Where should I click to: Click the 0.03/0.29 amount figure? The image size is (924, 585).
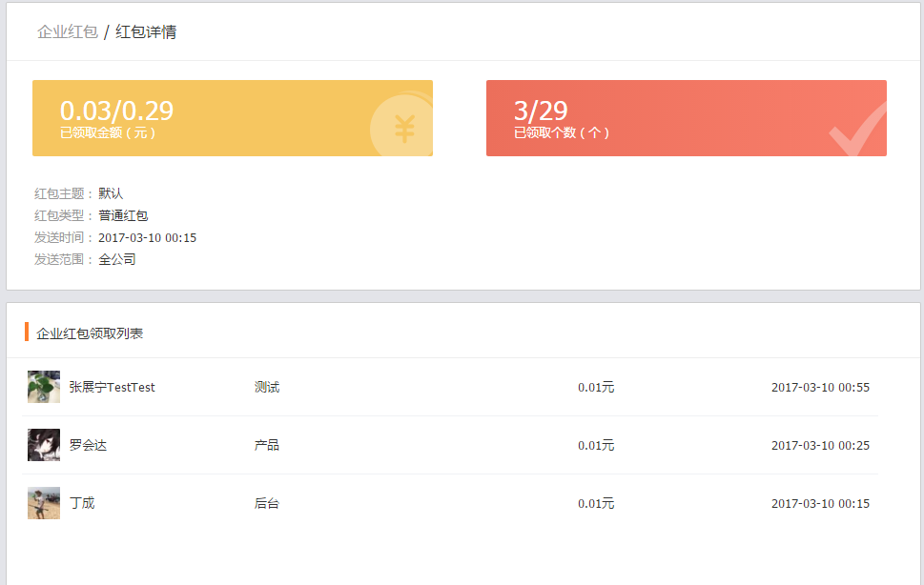coord(116,111)
